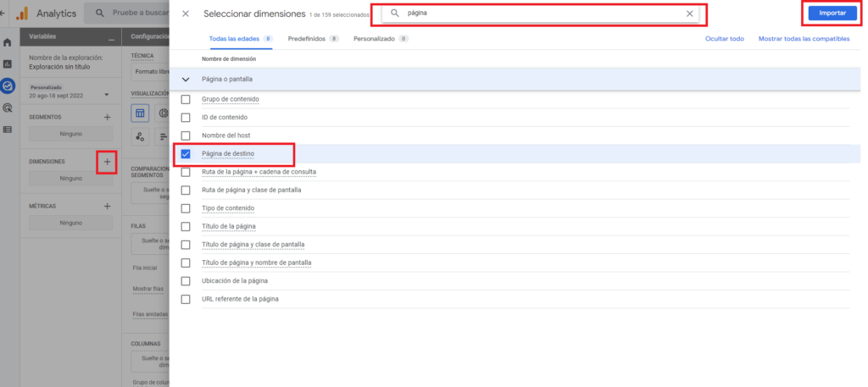Image resolution: width=868 pixels, height=387 pixels.
Task: Click the segment comparison drop zone
Action: [150, 193]
